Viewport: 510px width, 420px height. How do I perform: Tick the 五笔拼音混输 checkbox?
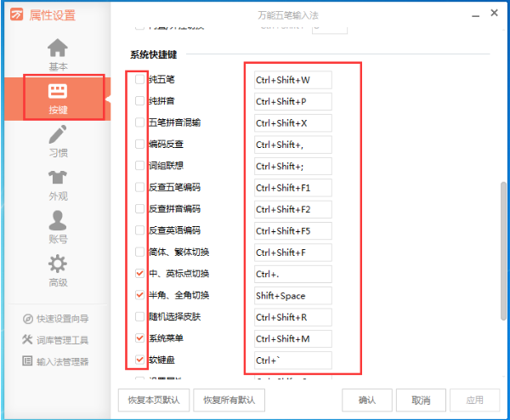tap(139, 122)
